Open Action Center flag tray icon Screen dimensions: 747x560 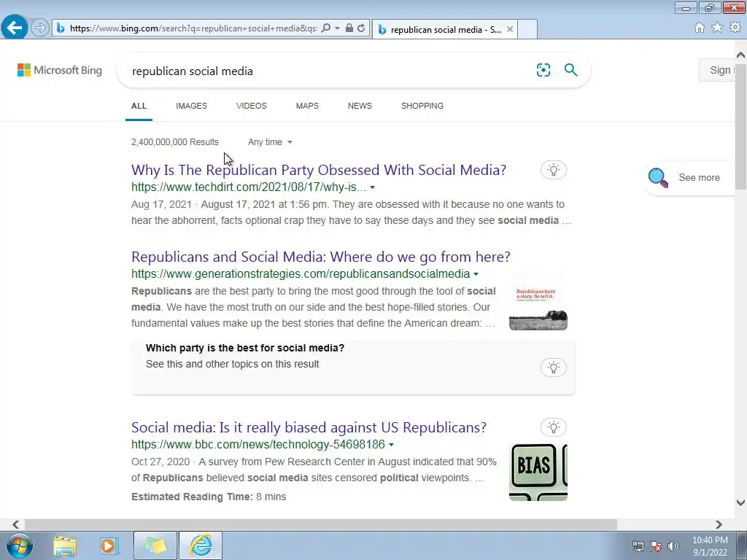pos(656,546)
